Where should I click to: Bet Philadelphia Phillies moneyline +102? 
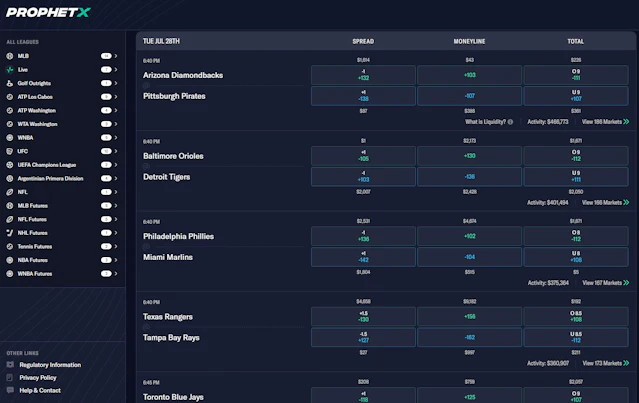point(469,236)
